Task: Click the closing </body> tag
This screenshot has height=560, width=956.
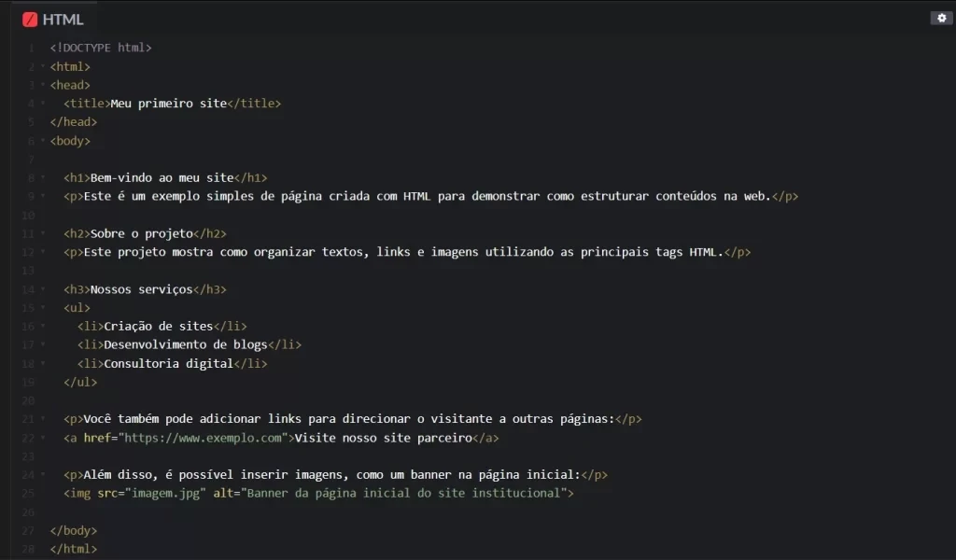Action: (74, 530)
